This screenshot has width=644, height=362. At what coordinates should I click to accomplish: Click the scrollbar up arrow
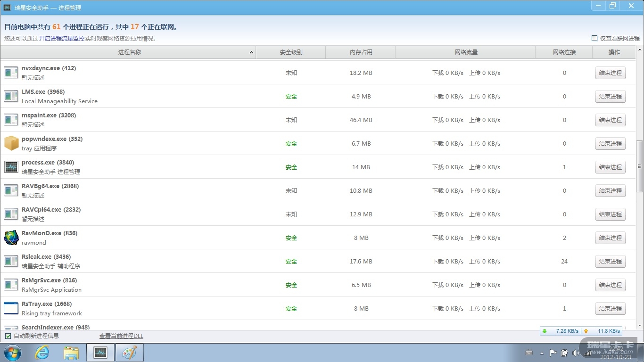click(x=640, y=49)
